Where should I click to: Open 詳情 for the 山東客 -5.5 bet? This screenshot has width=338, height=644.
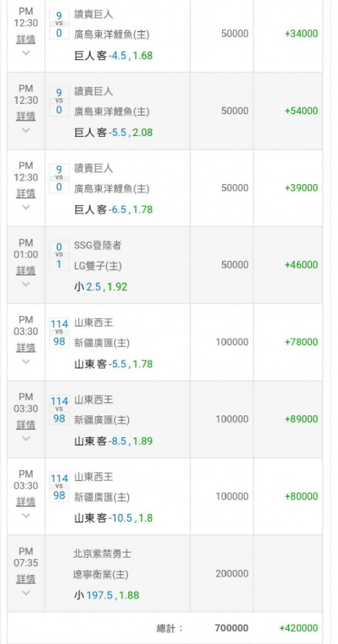click(26, 348)
